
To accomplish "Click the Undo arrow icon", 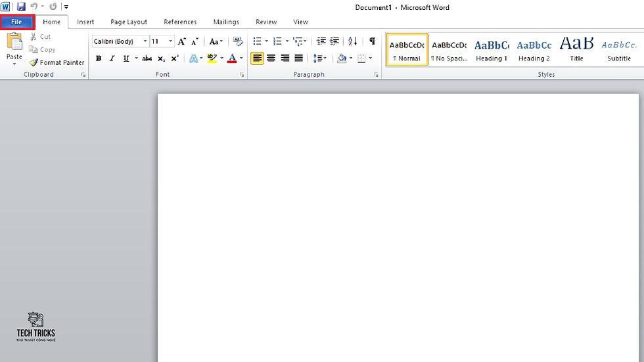I will pos(34,7).
